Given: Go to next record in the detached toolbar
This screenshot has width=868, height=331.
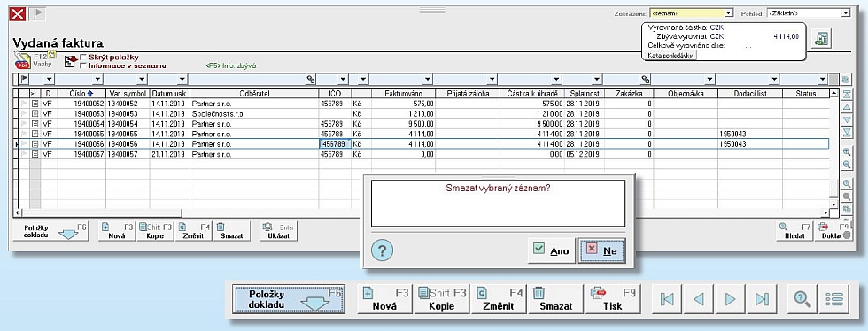Looking at the screenshot, I should tap(730, 299).
